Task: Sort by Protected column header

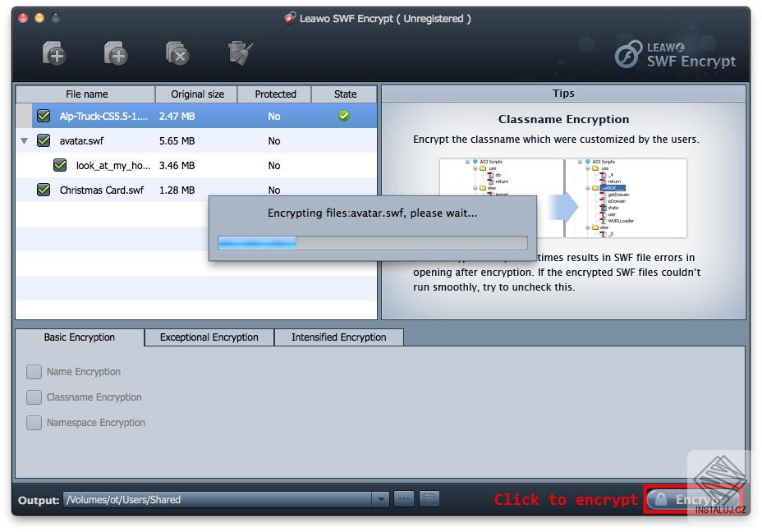Action: click(275, 94)
